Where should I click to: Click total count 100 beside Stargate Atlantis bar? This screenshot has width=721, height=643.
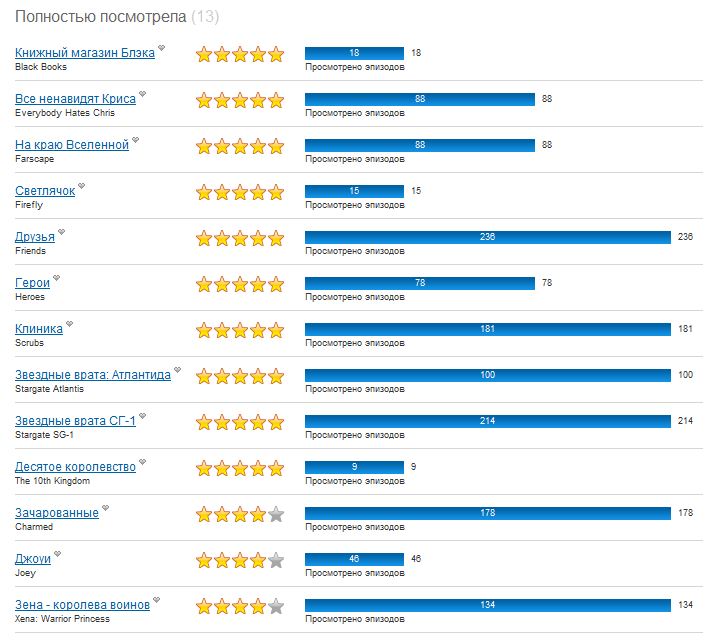(685, 375)
